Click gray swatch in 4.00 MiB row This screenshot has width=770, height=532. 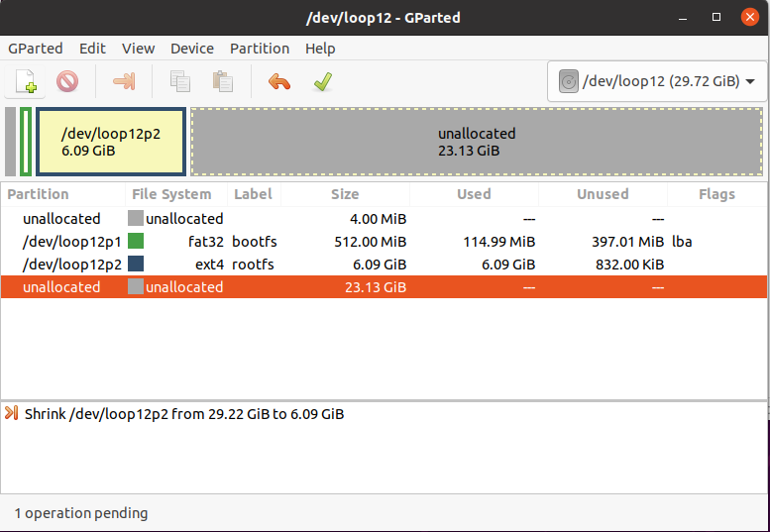(x=136, y=218)
